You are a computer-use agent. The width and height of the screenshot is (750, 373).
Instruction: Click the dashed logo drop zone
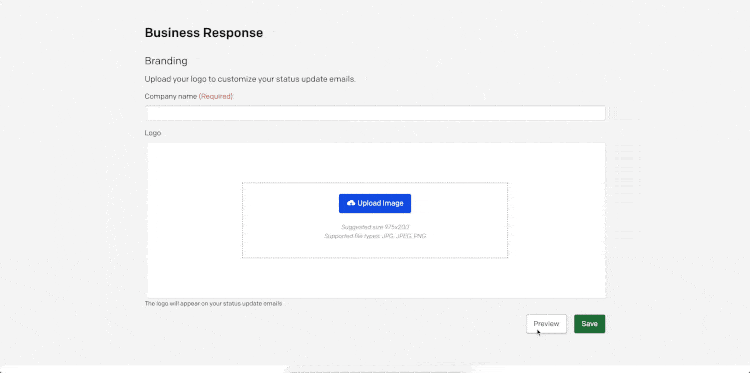pos(375,220)
